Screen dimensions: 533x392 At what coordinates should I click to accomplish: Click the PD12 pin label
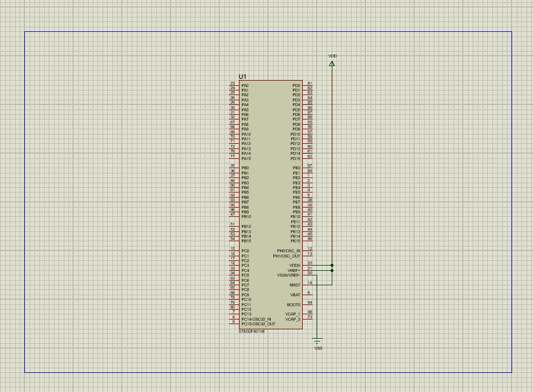point(295,144)
